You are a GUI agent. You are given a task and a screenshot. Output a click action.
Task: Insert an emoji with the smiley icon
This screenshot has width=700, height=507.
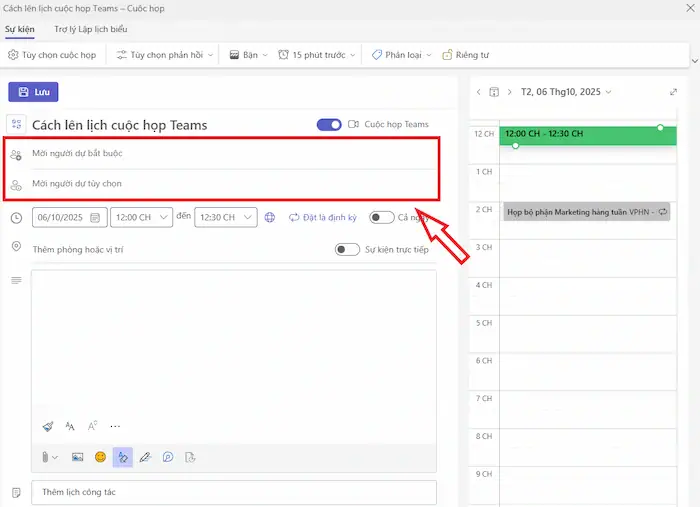point(100,457)
